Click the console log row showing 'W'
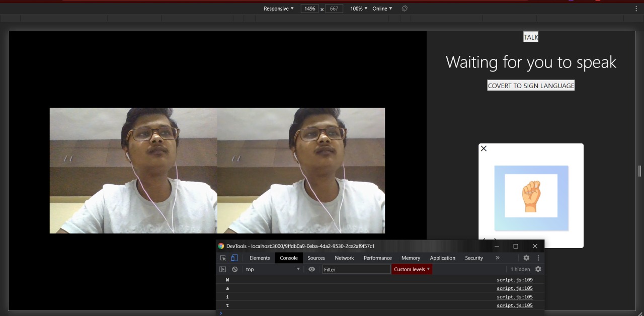 [x=380, y=280]
